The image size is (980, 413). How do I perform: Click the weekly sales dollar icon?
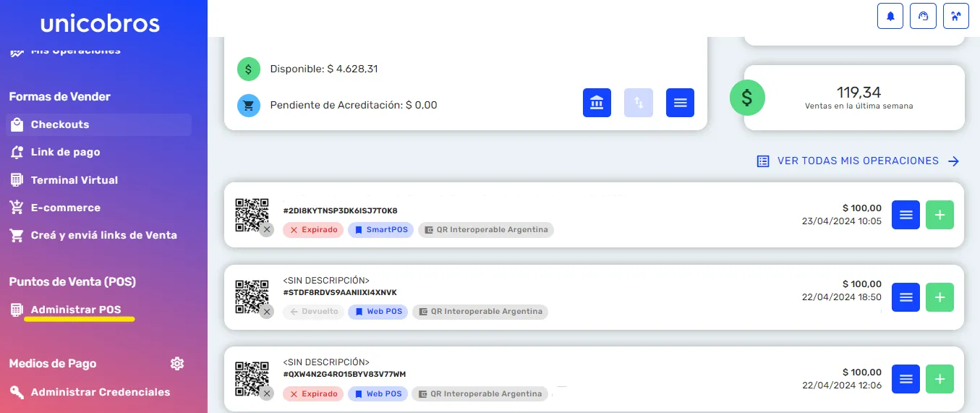(x=747, y=98)
